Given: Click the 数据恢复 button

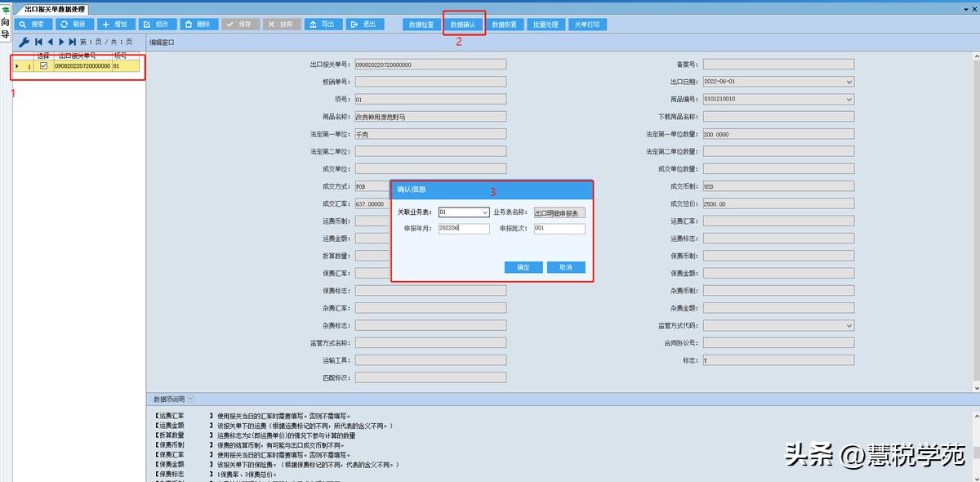Looking at the screenshot, I should pos(504,25).
